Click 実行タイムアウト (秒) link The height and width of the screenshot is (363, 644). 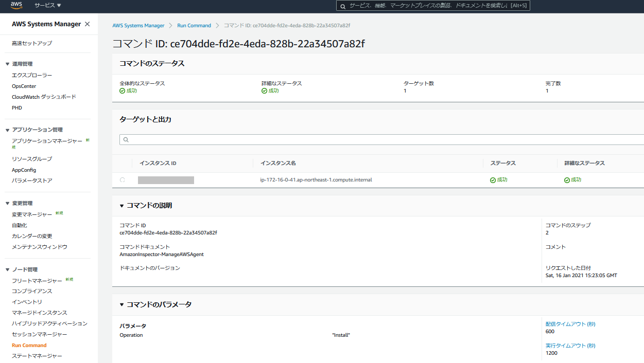pos(570,346)
